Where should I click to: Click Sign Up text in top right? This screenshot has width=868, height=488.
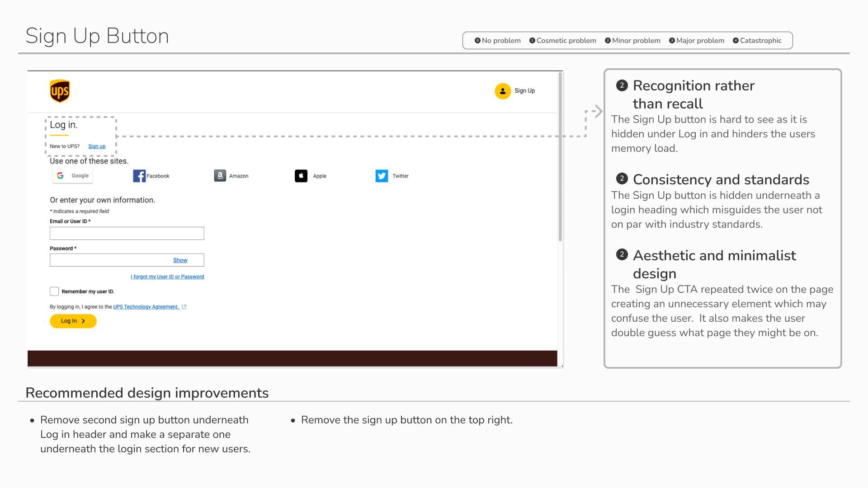pyautogui.click(x=524, y=91)
